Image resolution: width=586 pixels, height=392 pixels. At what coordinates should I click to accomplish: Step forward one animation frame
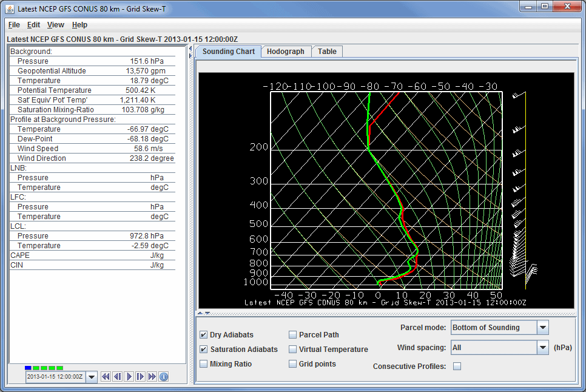pos(140,377)
